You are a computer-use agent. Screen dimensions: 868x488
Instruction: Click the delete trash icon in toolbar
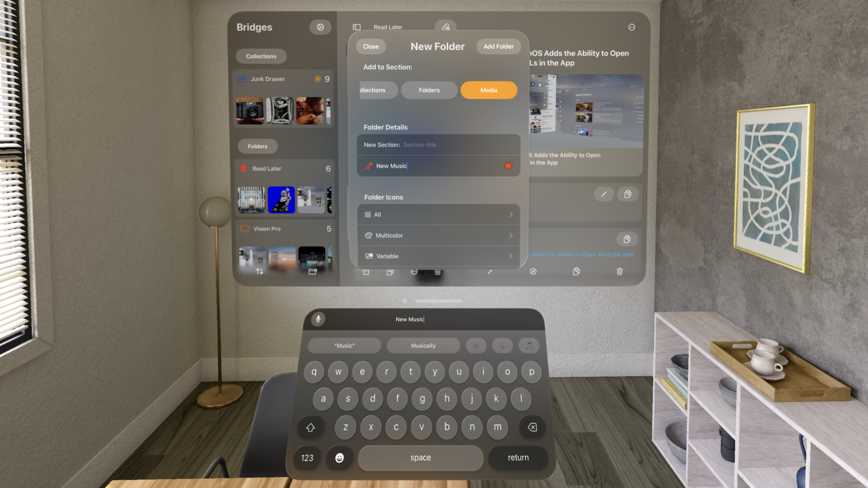click(619, 271)
